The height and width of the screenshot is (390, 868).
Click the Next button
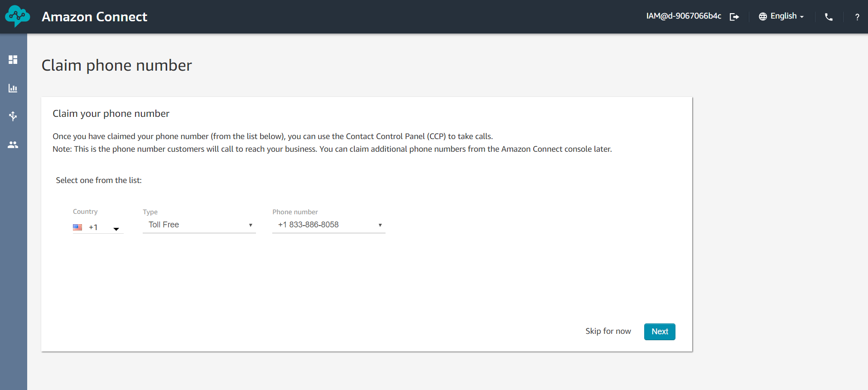[x=660, y=332]
